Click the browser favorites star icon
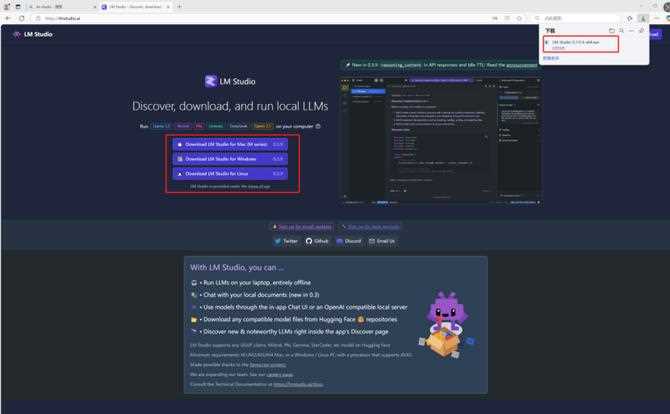 [519, 18]
